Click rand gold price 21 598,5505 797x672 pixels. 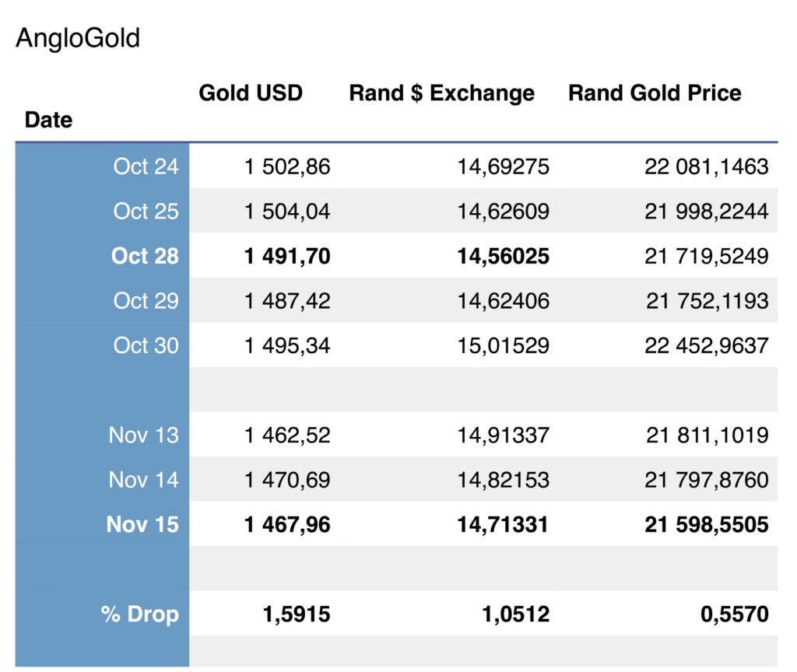(707, 525)
